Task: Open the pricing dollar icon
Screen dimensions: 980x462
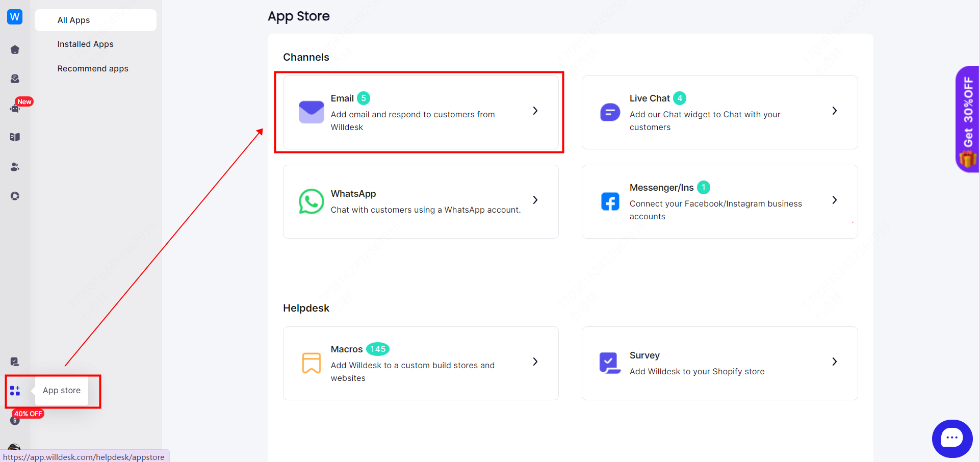Action: (15, 421)
